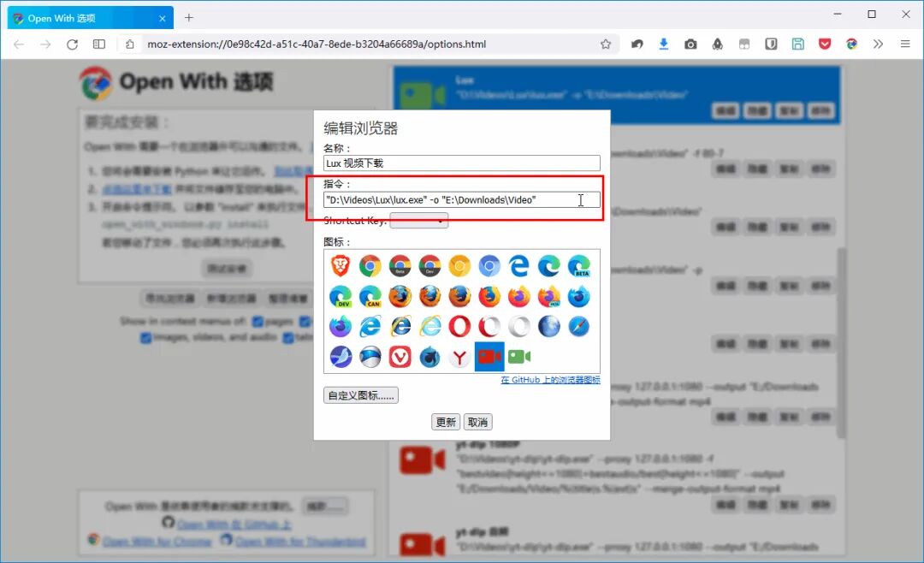Click the Pocket toolbar icon

pyautogui.click(x=825, y=44)
